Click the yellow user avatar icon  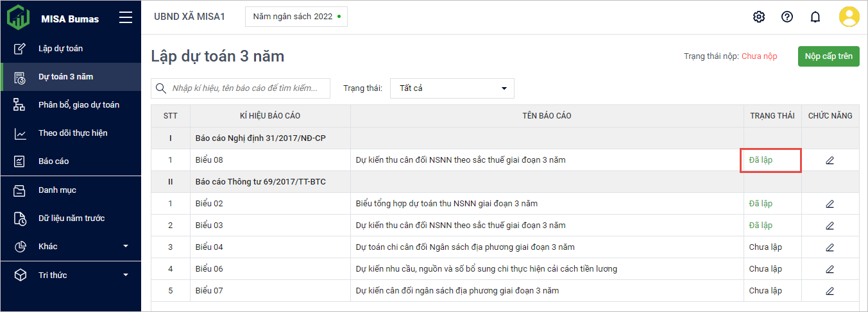click(x=849, y=17)
